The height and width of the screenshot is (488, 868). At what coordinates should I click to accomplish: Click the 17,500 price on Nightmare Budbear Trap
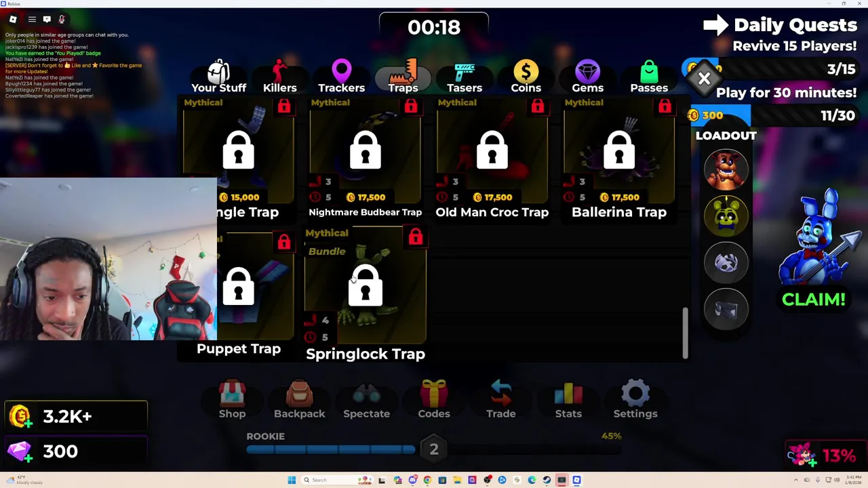click(x=366, y=197)
